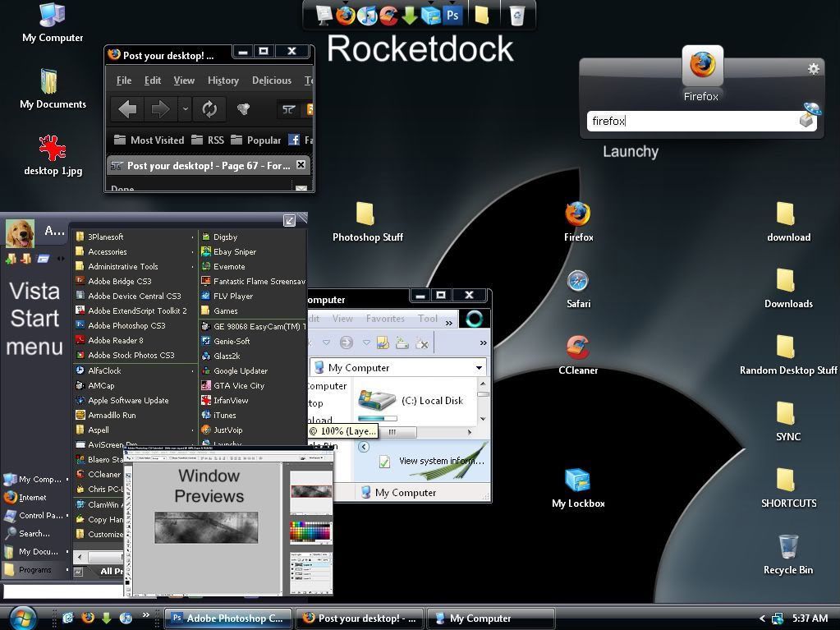Open the Popular bookmarks folder
The image size is (840, 630).
(x=256, y=140)
